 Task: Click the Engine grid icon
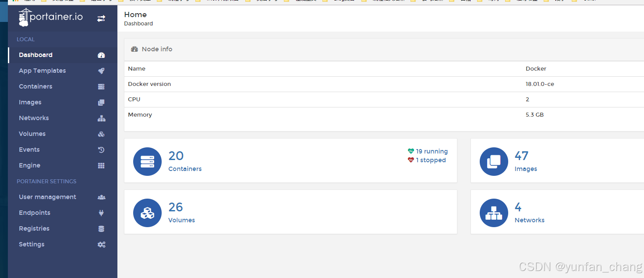[x=101, y=166]
